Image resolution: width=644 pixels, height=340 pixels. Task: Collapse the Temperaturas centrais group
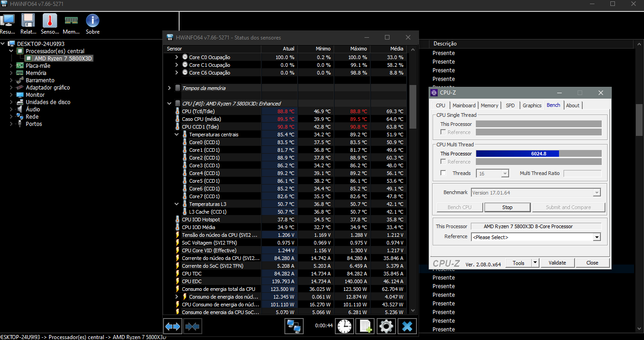(177, 135)
